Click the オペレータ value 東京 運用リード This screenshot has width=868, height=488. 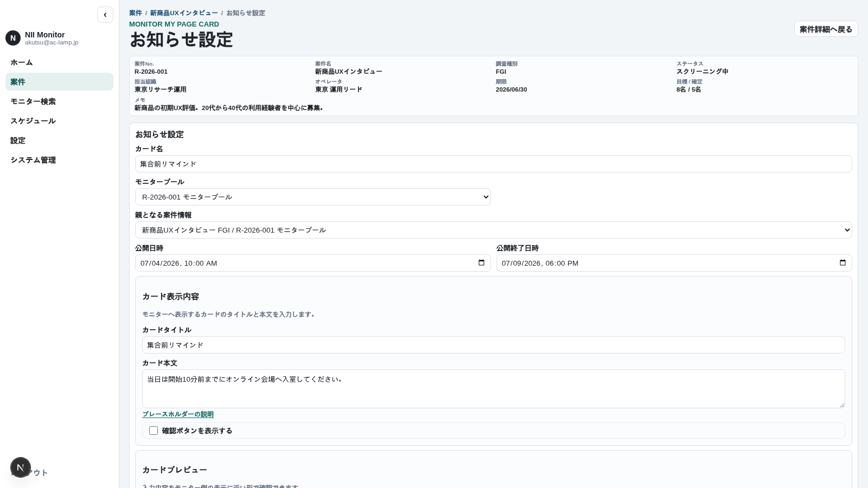339,89
